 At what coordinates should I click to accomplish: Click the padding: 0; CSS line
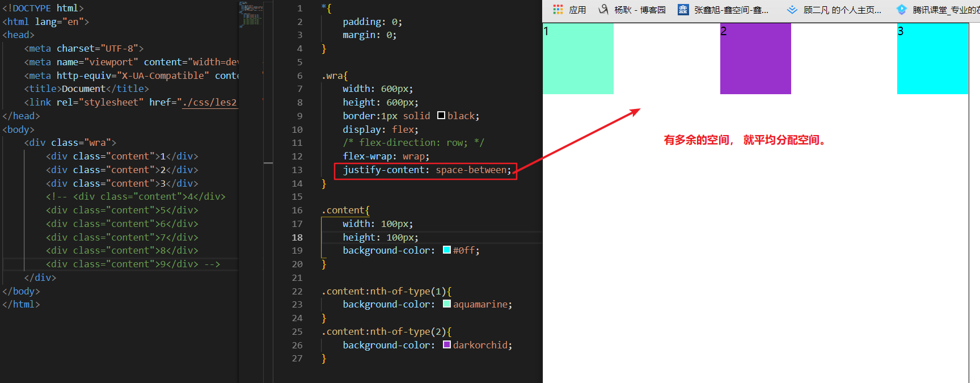(x=372, y=22)
